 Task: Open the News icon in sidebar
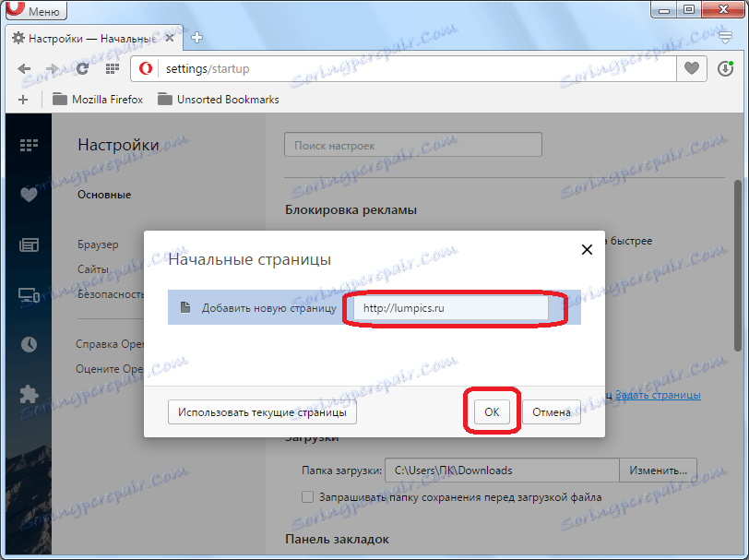pyautogui.click(x=29, y=245)
